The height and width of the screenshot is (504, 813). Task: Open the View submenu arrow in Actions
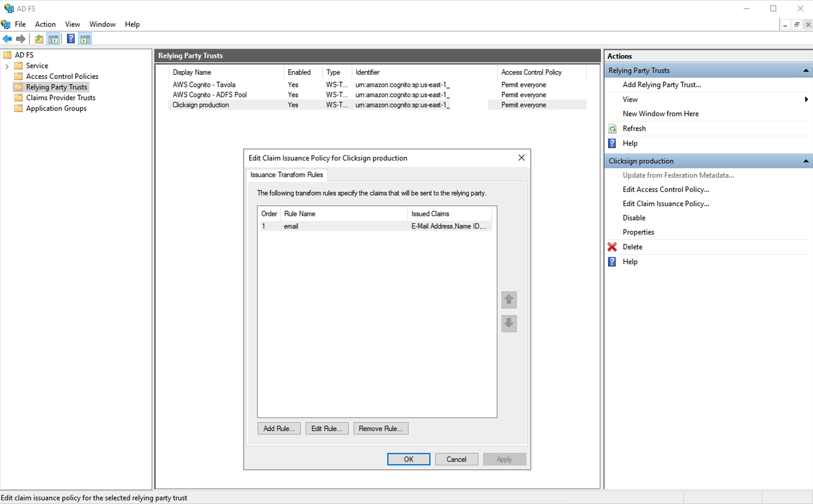(806, 99)
